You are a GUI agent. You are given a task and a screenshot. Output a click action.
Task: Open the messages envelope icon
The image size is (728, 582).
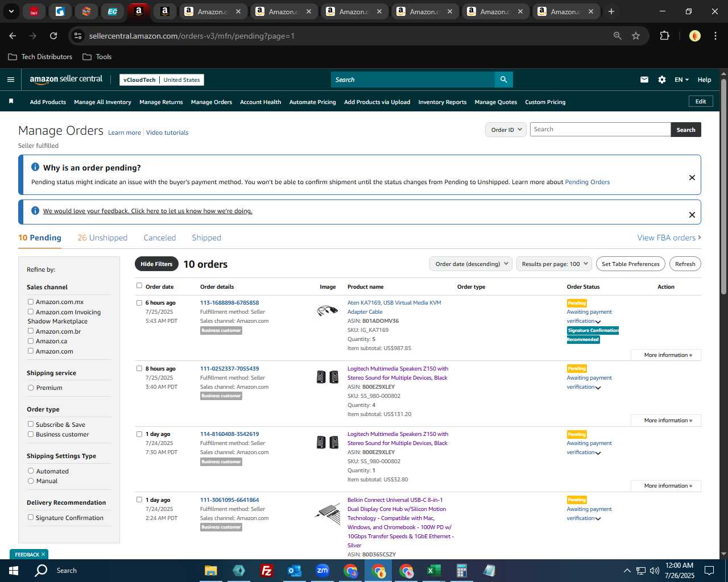644,80
